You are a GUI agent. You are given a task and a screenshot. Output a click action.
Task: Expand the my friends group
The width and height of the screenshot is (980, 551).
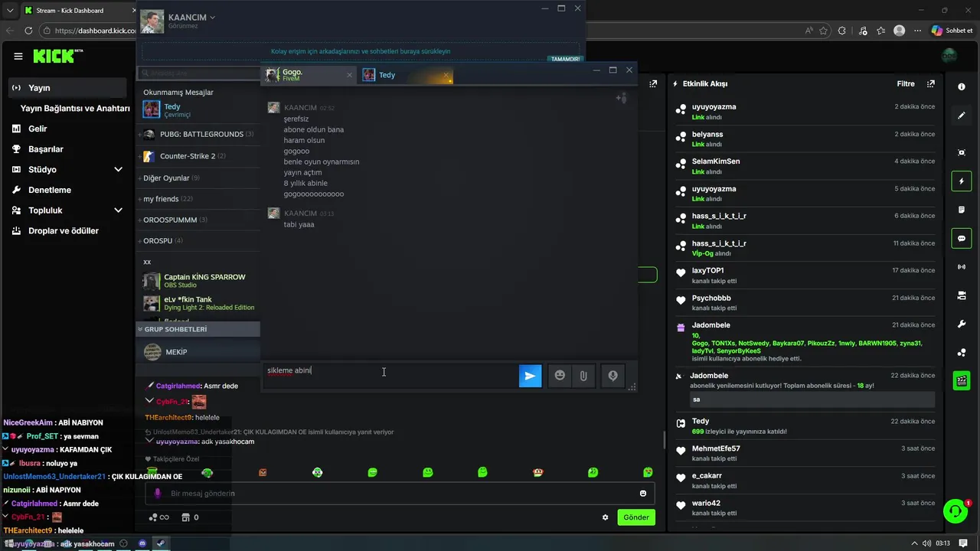(198, 199)
